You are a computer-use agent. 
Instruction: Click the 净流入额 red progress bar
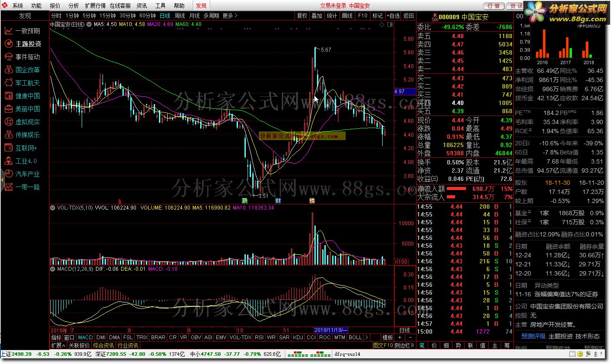456,189
